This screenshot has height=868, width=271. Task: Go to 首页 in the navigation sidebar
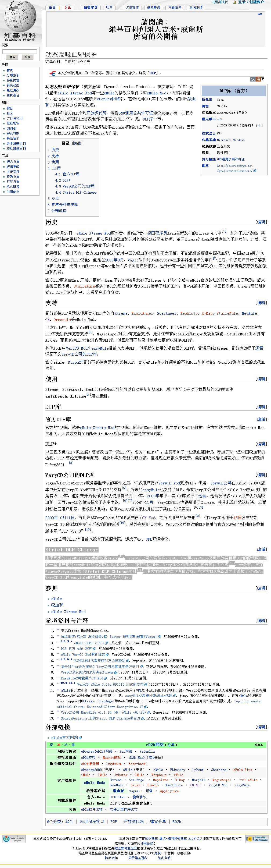10,70
